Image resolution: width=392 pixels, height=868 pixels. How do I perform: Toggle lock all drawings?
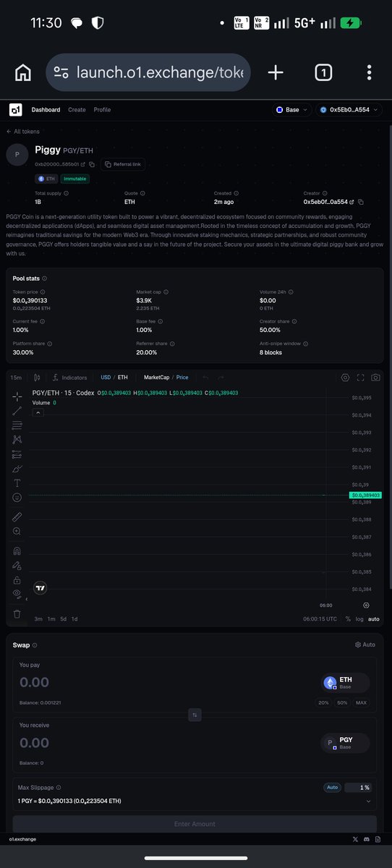pos(17,580)
